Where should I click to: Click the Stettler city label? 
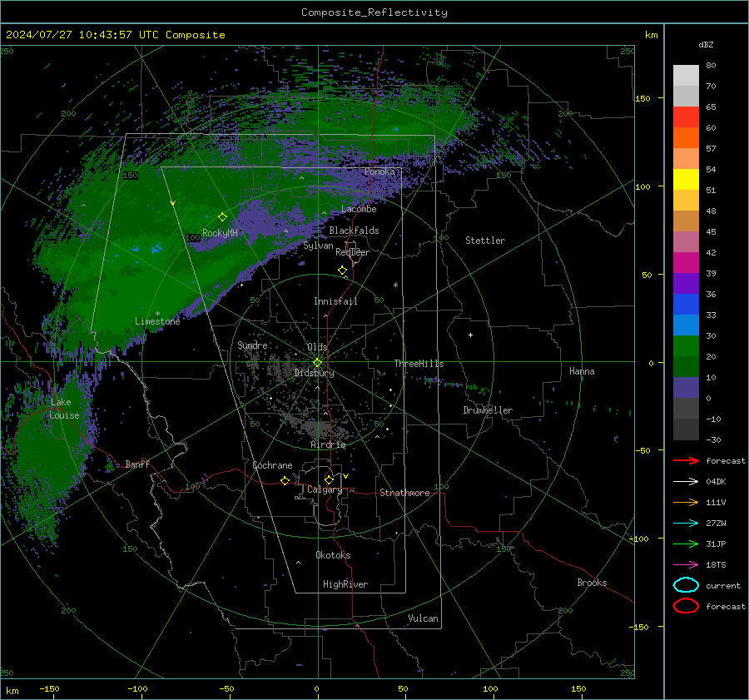click(485, 241)
